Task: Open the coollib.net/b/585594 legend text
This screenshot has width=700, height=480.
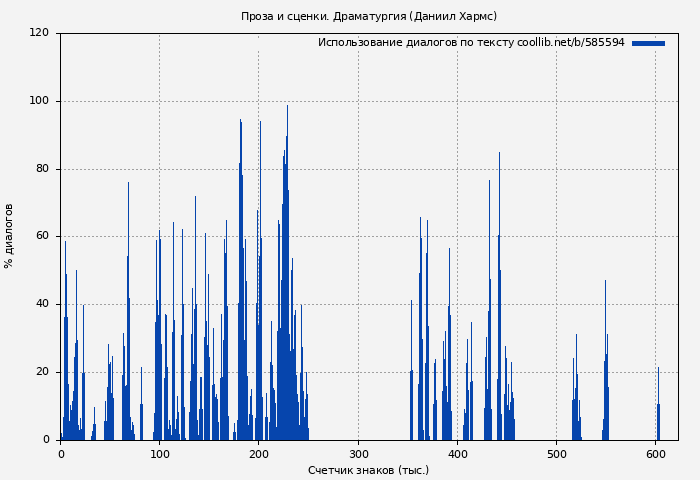Action: (470, 43)
